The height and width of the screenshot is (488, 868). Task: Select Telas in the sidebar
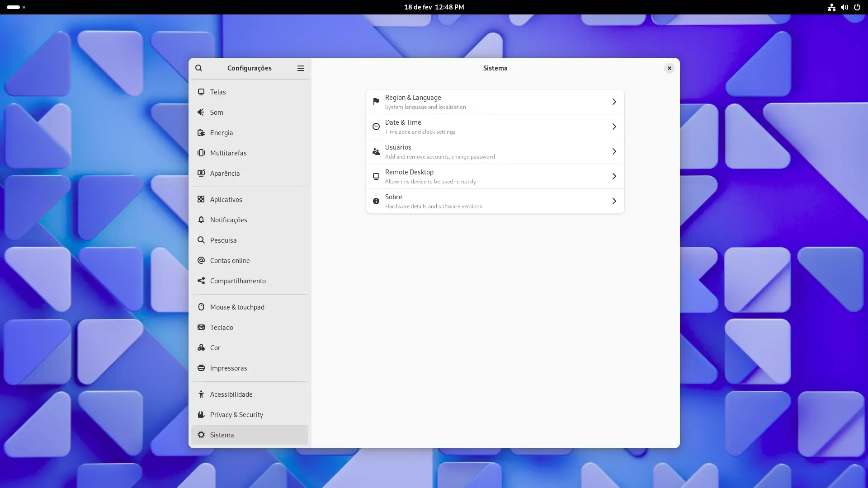pos(250,92)
